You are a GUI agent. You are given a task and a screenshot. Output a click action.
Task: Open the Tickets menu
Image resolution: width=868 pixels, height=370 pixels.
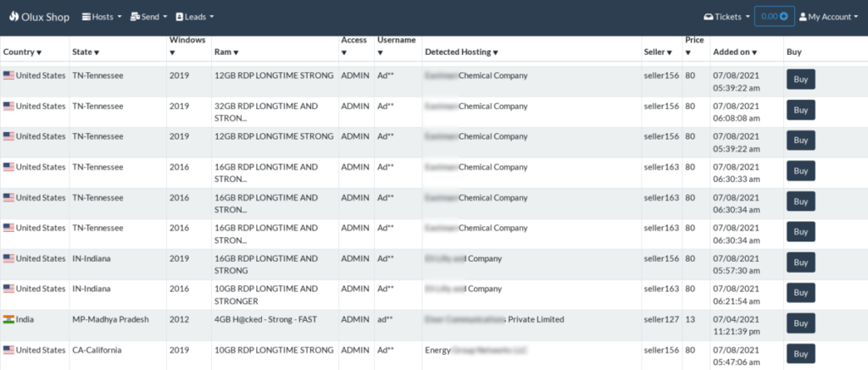727,17
